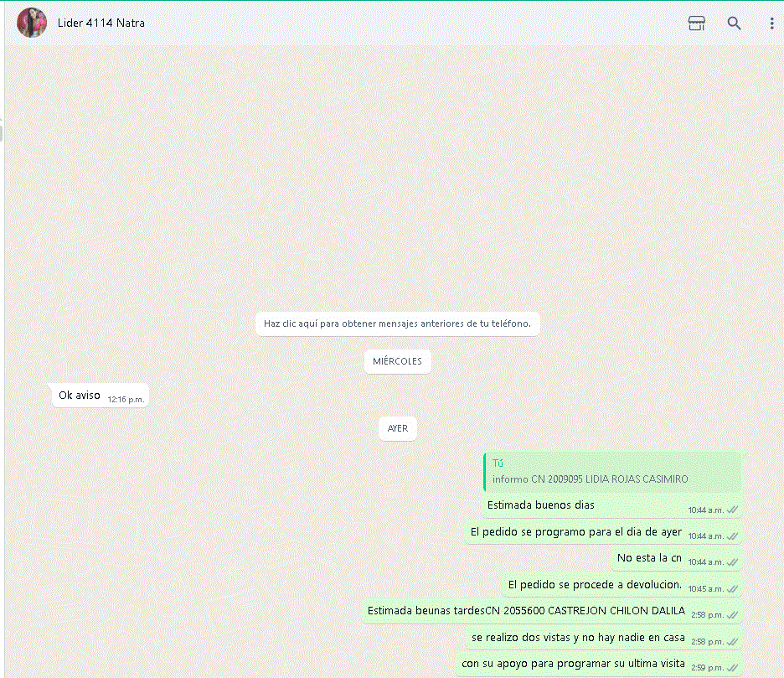The height and width of the screenshot is (678, 784).
Task: Click the AYER date separator
Action: (398, 428)
